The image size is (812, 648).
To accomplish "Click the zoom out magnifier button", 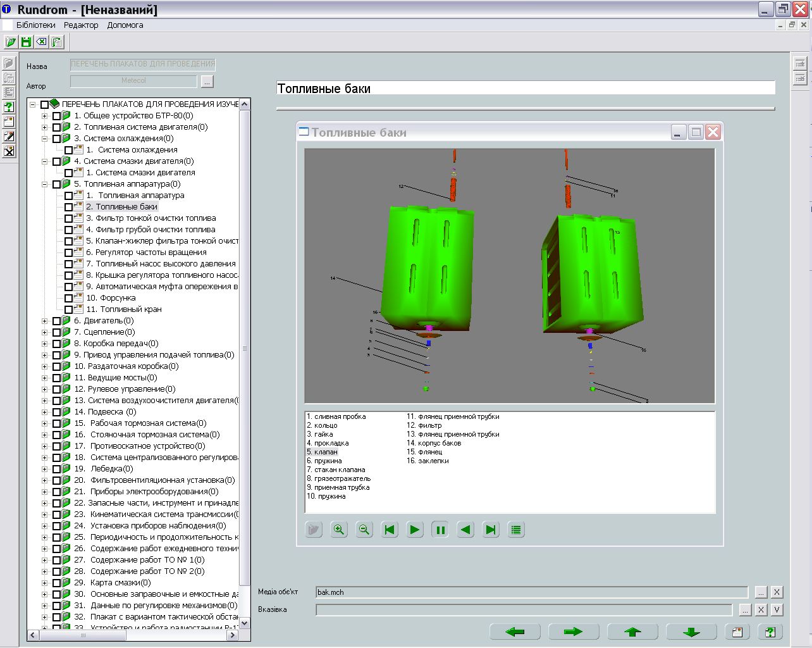I will click(x=364, y=530).
